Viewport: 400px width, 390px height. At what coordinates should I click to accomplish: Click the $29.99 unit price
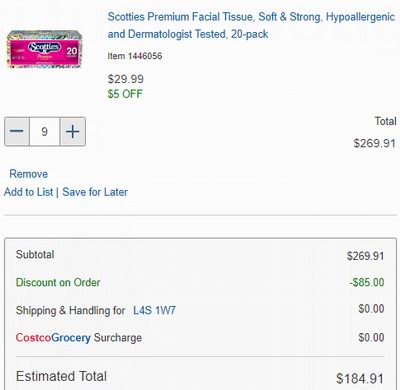pyautogui.click(x=126, y=79)
